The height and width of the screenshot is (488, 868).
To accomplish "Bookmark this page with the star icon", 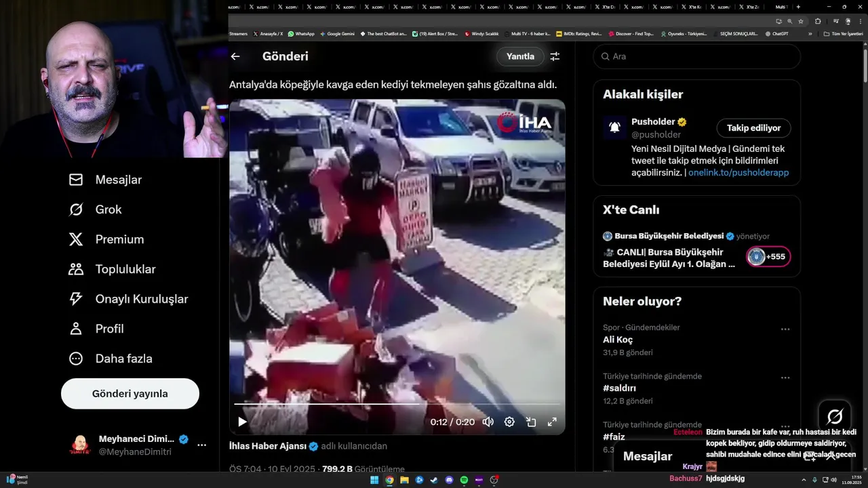I will click(x=801, y=21).
